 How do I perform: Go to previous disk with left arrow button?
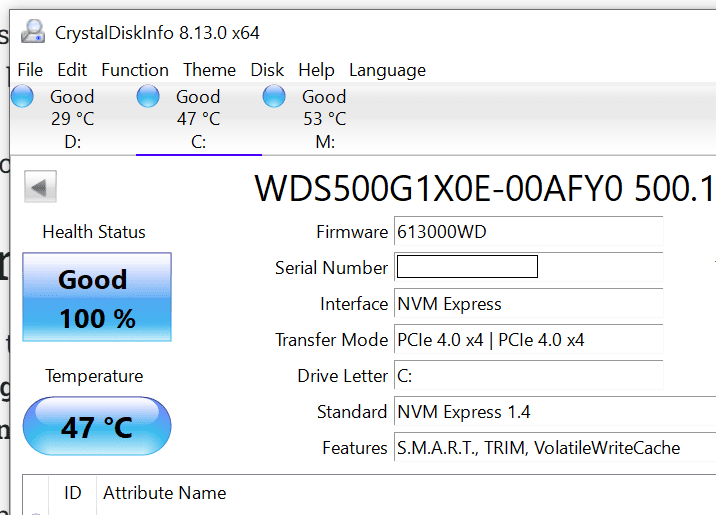point(40,187)
